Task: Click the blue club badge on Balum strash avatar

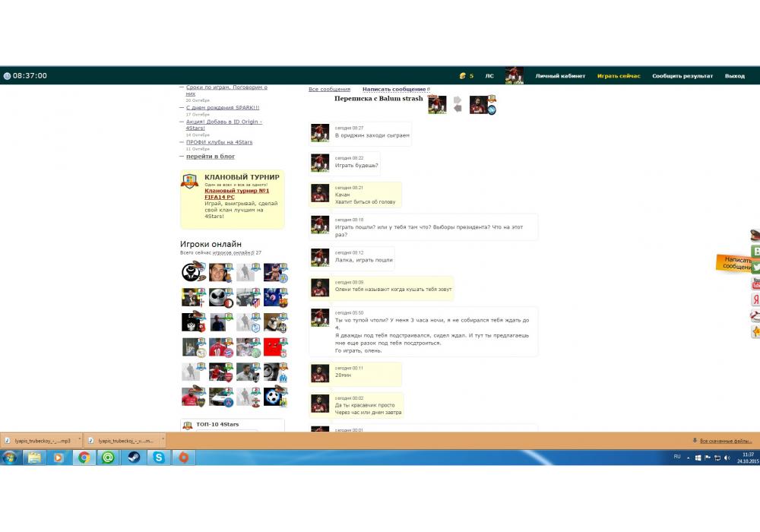Action: 492,110
